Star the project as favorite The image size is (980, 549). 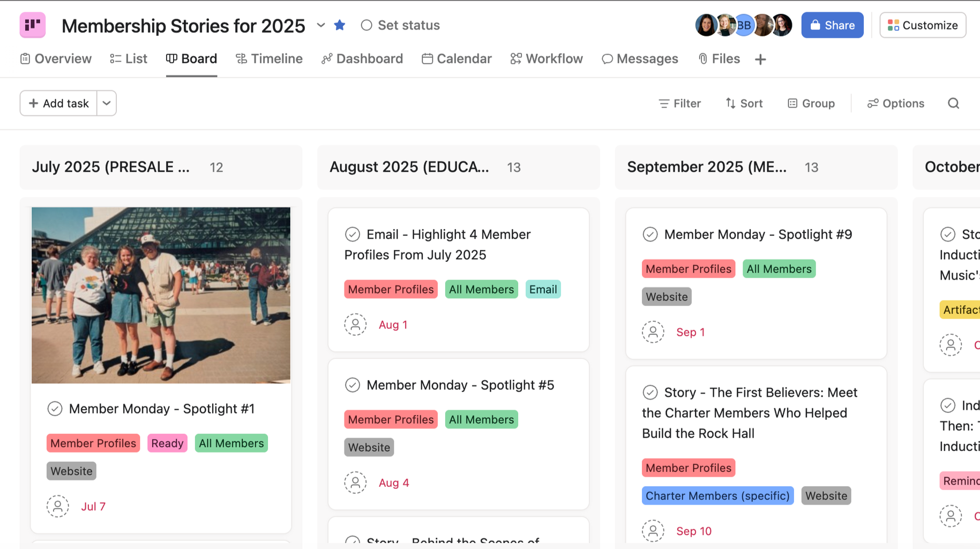pyautogui.click(x=340, y=25)
